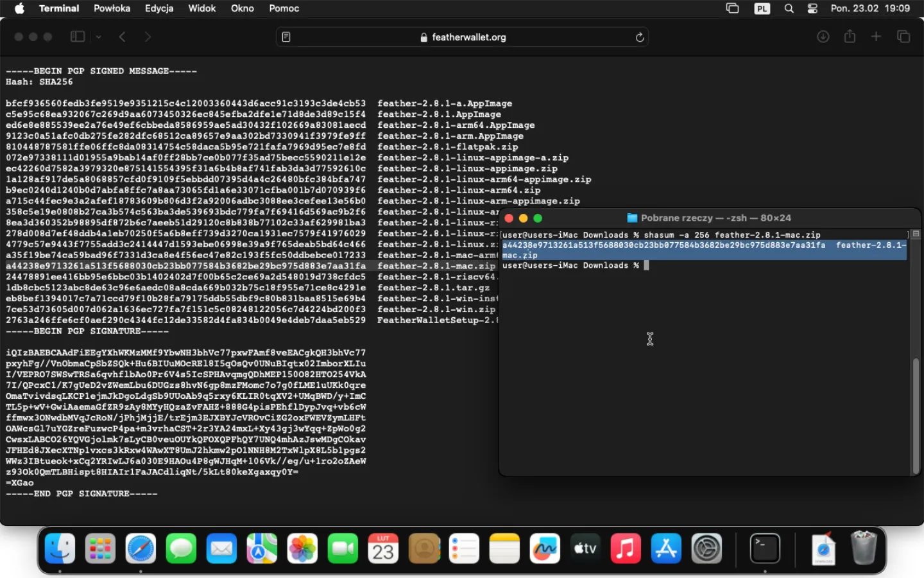Reload the featherwallet.org page
This screenshot has height=578, width=924.
tap(640, 37)
